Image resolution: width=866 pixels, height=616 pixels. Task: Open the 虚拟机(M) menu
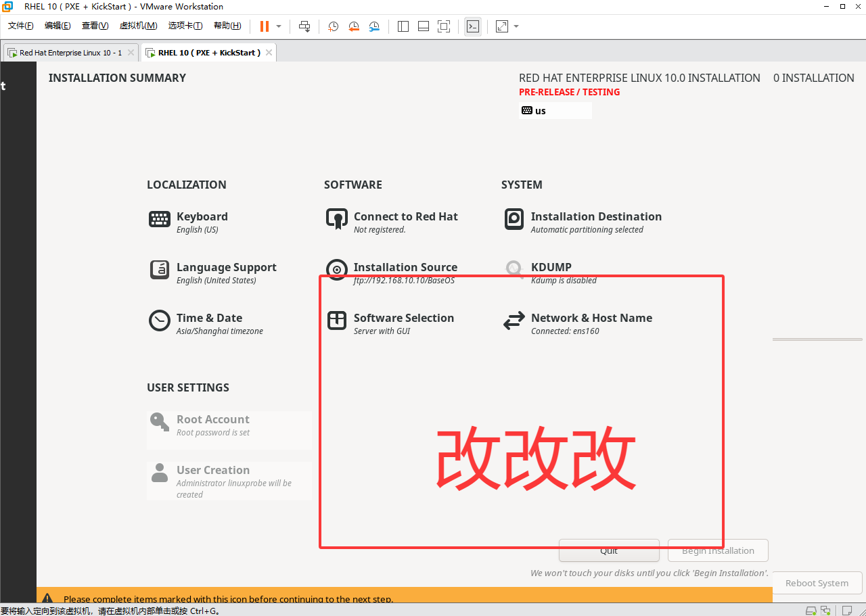138,26
